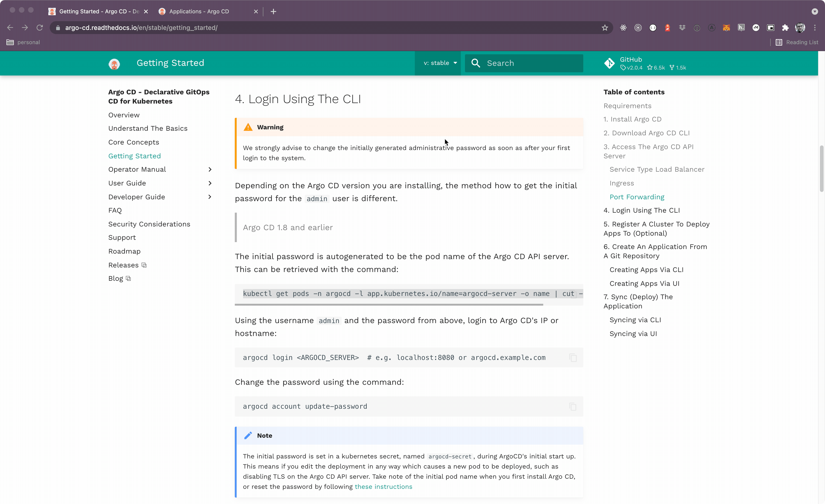The width and height of the screenshot is (825, 504).
Task: Jump to '1. Install Argo CD' section
Action: point(632,119)
